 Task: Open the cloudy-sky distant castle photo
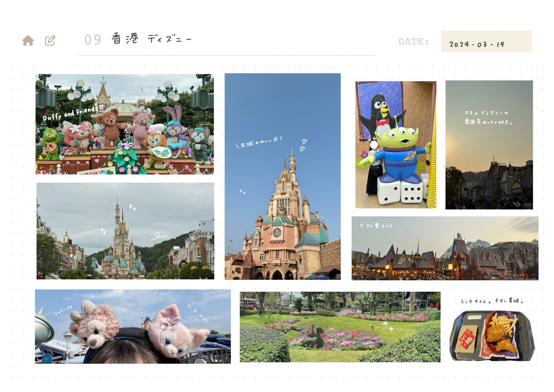[x=125, y=231]
